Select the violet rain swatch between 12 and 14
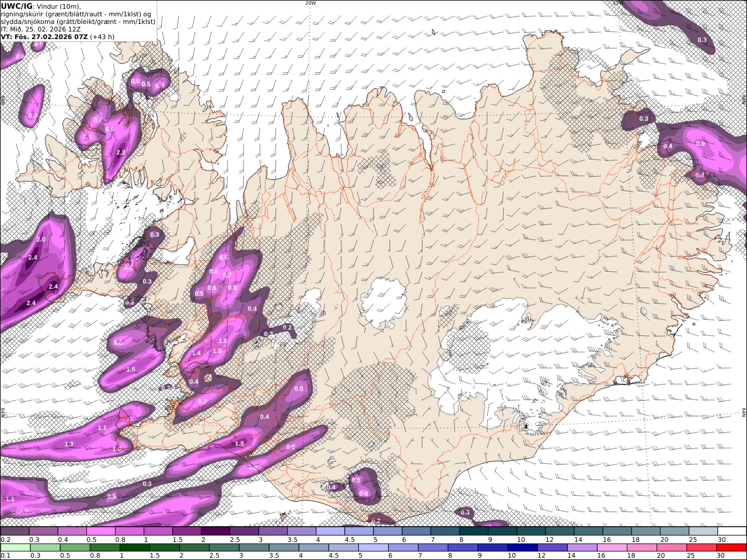The image size is (747, 560). click(553, 547)
